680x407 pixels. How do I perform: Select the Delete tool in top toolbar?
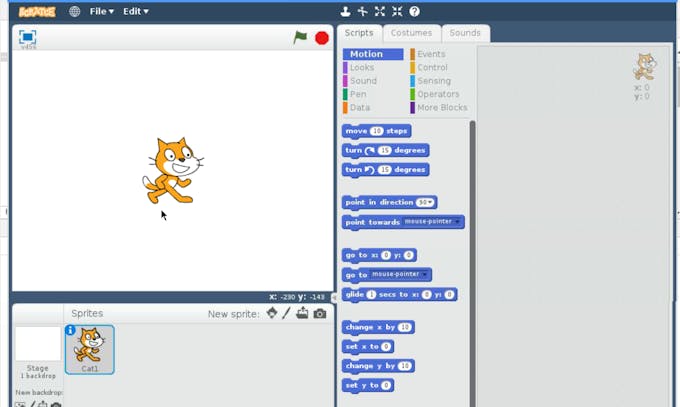click(363, 11)
